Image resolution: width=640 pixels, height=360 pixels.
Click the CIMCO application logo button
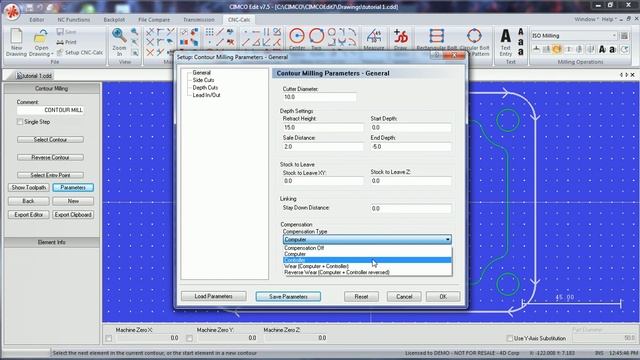pos(12,12)
